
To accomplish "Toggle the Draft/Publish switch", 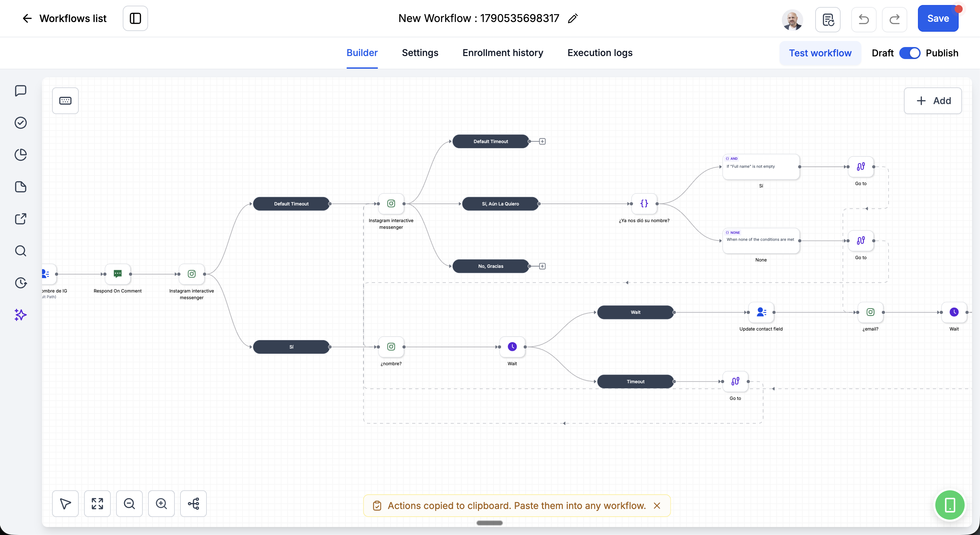I will (x=910, y=53).
